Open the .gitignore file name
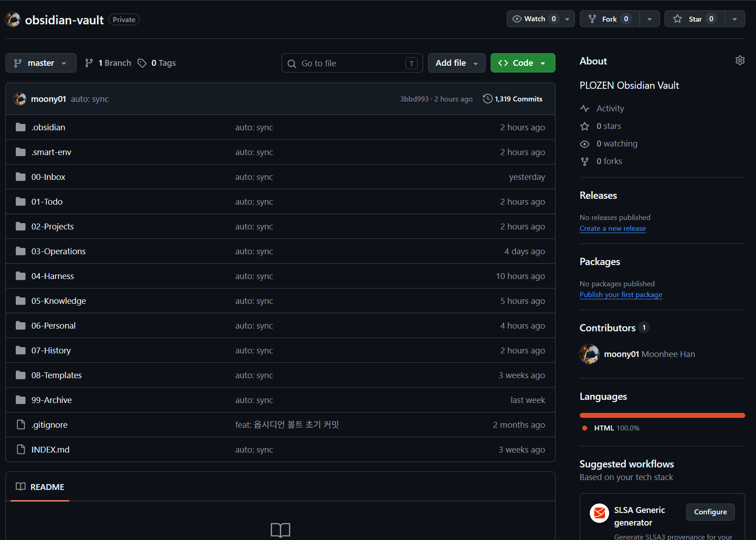This screenshot has width=756, height=540. tap(50, 425)
